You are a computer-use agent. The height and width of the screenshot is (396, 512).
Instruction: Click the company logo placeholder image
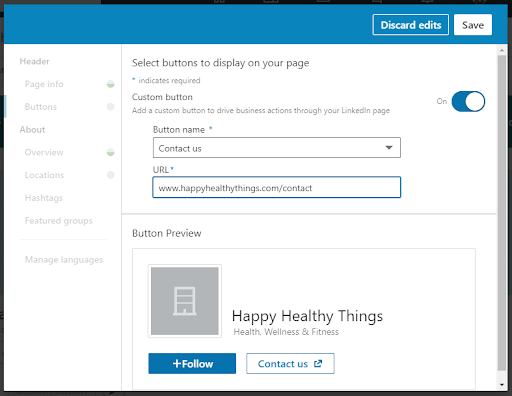pos(185,301)
